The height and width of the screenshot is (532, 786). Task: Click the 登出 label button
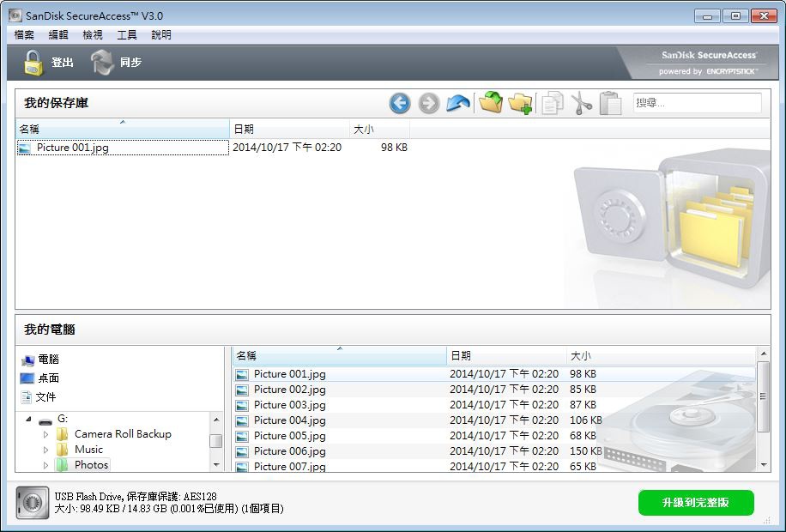[63, 63]
